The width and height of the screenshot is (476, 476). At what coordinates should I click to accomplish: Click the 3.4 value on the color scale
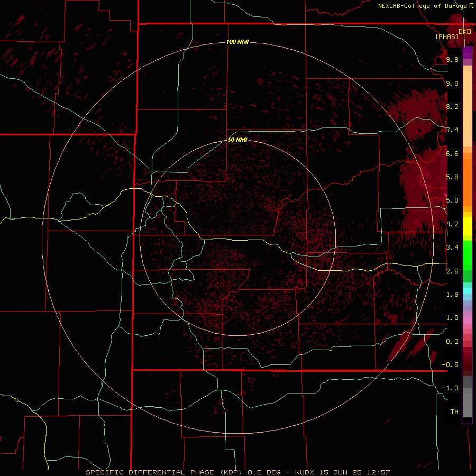[x=452, y=248]
